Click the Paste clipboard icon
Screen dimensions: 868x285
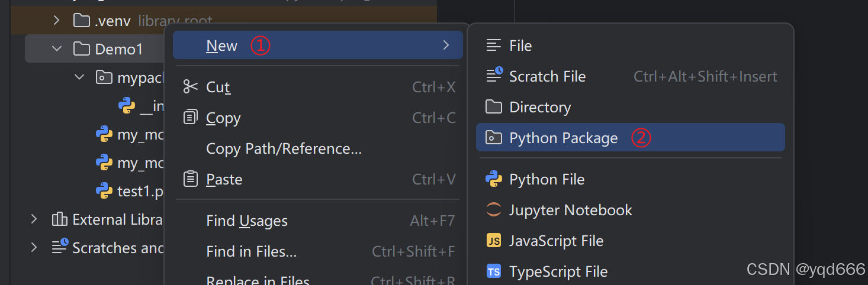190,179
